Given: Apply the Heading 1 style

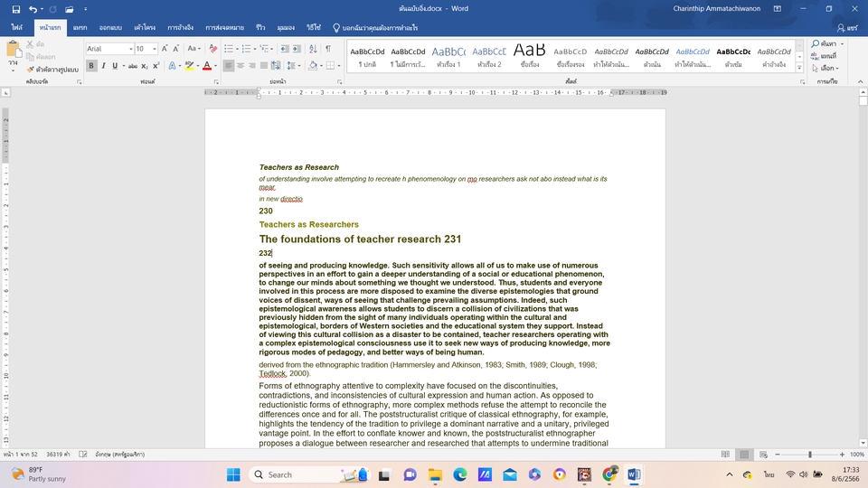Looking at the screenshot, I should click(x=448, y=57).
